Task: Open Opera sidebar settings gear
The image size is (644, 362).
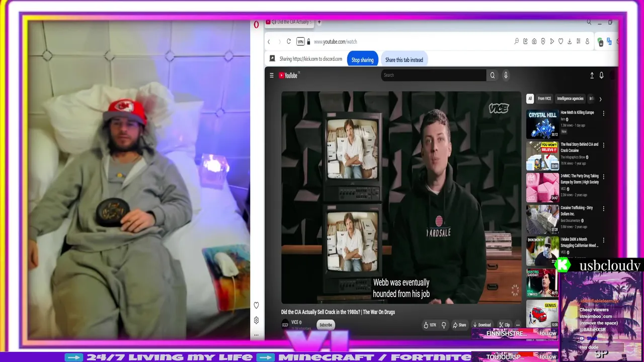Action: click(x=256, y=320)
